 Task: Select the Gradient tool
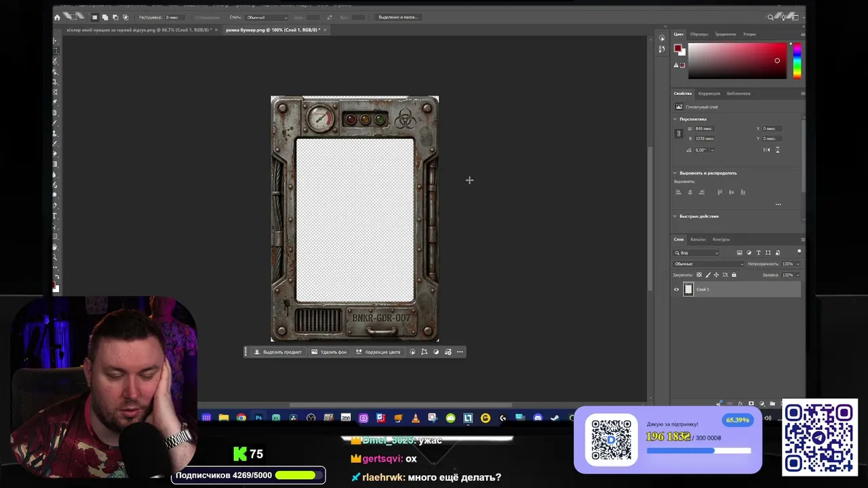point(56,164)
